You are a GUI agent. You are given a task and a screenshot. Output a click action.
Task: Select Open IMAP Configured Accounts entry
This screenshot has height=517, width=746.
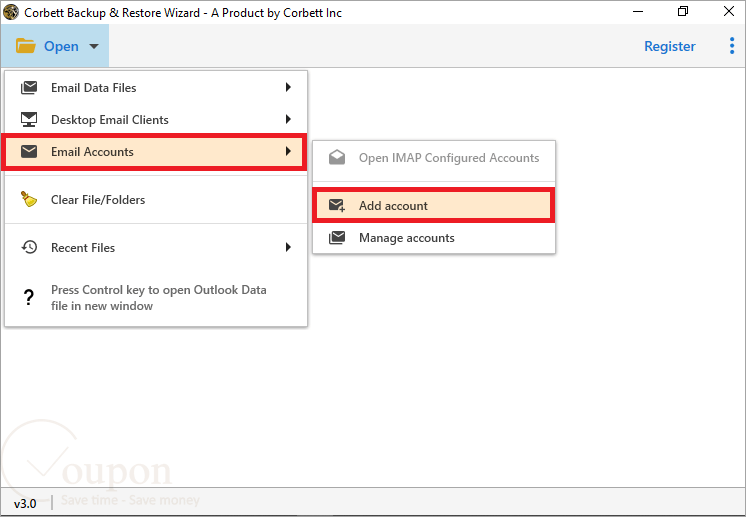(x=434, y=158)
